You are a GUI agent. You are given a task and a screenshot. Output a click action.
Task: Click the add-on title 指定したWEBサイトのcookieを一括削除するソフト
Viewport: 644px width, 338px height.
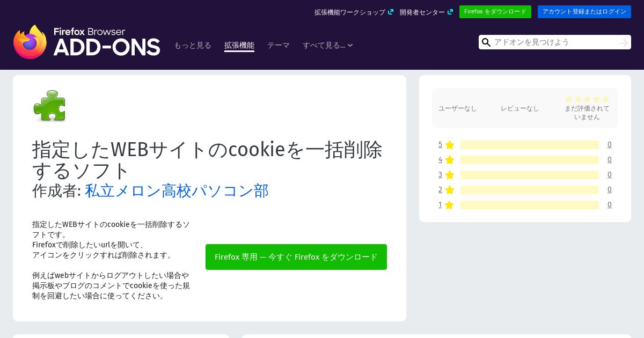[x=207, y=160]
